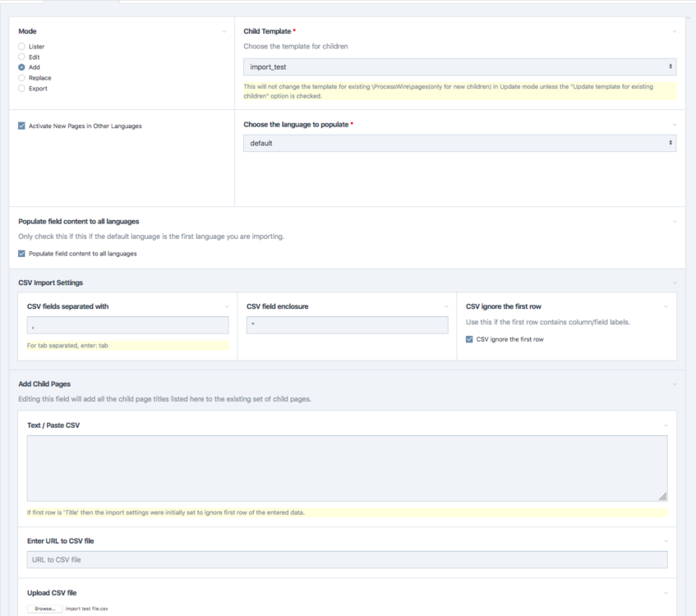Collapse the Mode section chevron
Viewport: 696px width, 616px height.
[224, 31]
